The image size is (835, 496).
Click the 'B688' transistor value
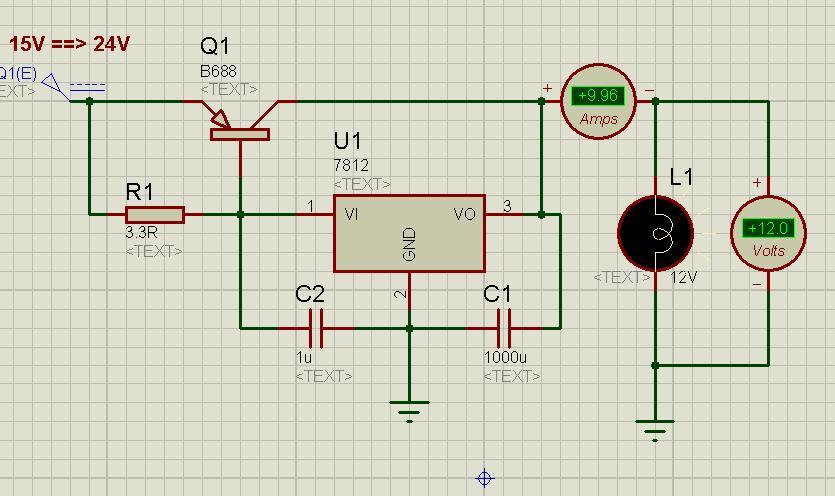pyautogui.click(x=218, y=71)
